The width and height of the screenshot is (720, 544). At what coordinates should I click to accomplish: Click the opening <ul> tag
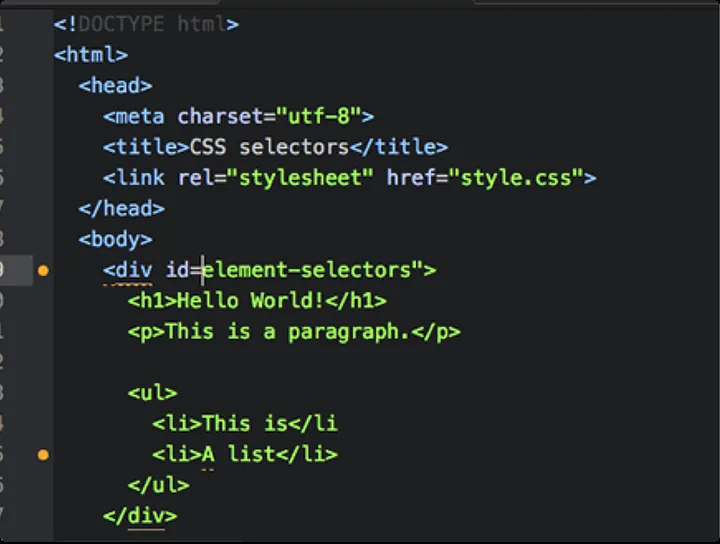152,393
